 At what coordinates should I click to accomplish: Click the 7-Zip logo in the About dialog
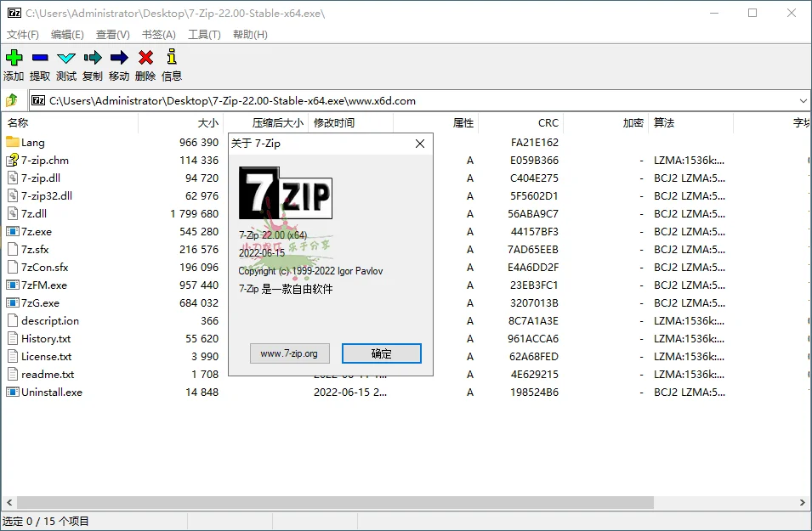tap(285, 192)
